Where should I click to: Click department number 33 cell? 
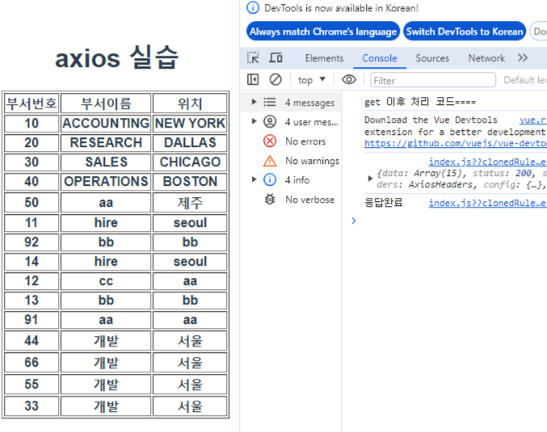(x=31, y=406)
